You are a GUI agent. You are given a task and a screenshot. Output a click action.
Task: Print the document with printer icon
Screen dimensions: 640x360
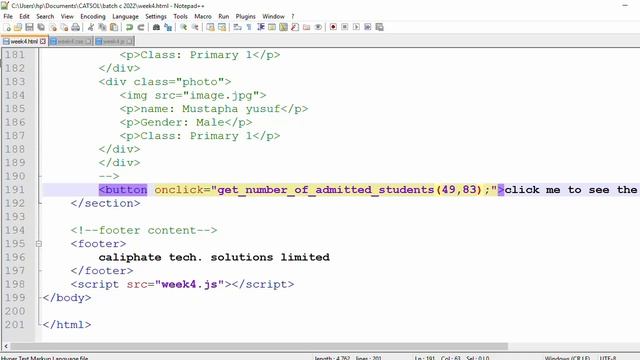[76, 27]
